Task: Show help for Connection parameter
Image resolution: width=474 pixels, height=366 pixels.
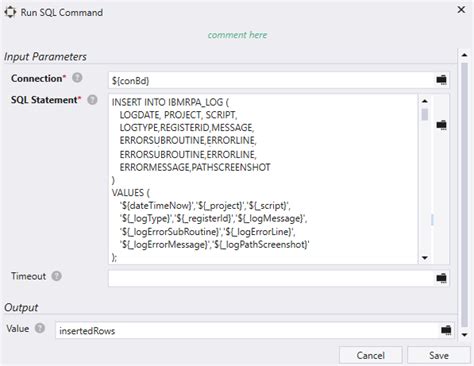Action: pyautogui.click(x=77, y=78)
